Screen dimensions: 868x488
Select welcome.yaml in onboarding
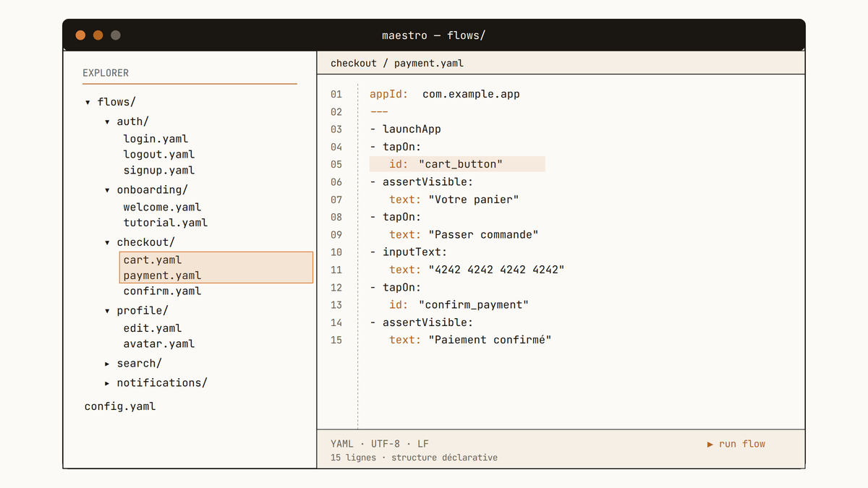[x=162, y=207]
